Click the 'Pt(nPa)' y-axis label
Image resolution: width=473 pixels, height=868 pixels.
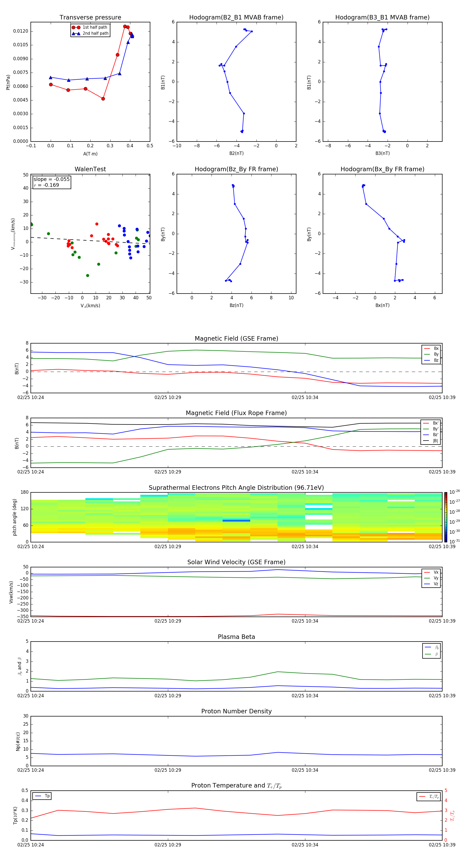[8, 82]
